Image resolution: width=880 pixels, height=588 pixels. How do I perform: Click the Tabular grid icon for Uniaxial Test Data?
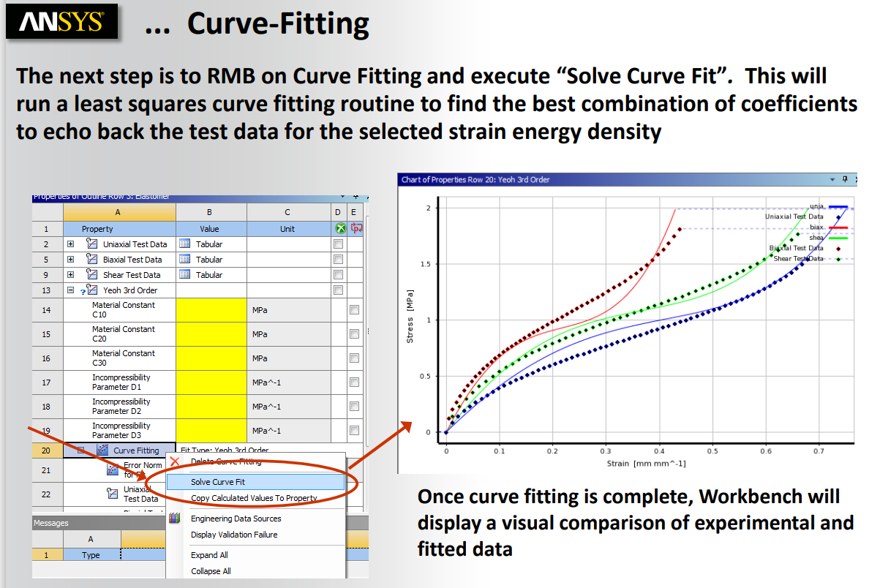185,244
